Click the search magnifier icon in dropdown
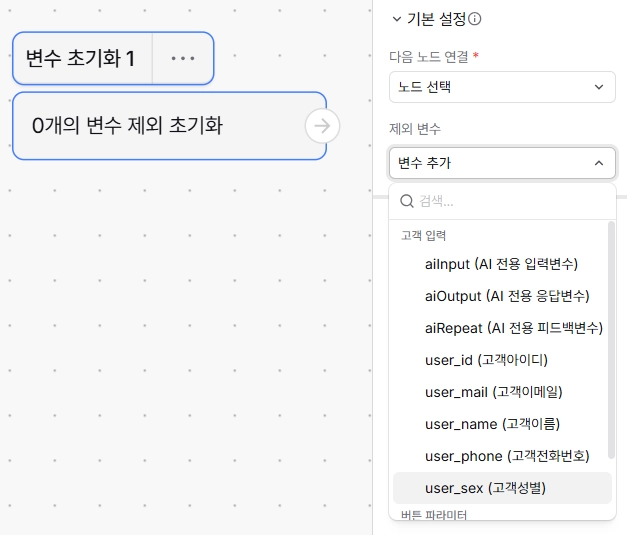This screenshot has height=535, width=627. (x=407, y=201)
